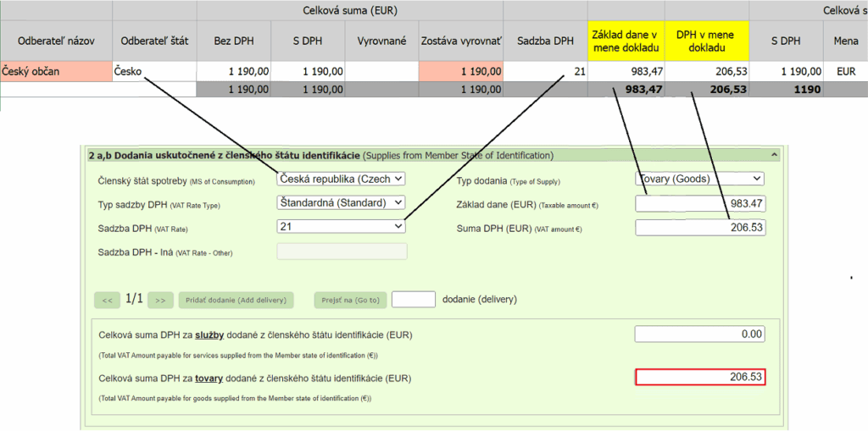The image size is (868, 431).
Task: Click the yellow Základ dane column header
Action: (x=626, y=40)
